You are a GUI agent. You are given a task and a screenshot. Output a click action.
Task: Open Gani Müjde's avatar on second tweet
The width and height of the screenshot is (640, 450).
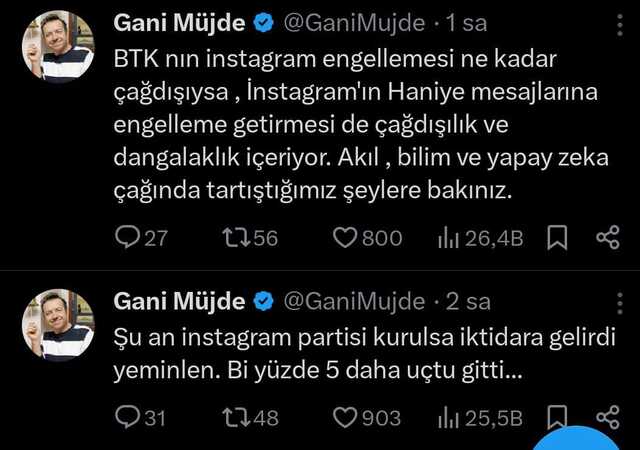tap(58, 325)
